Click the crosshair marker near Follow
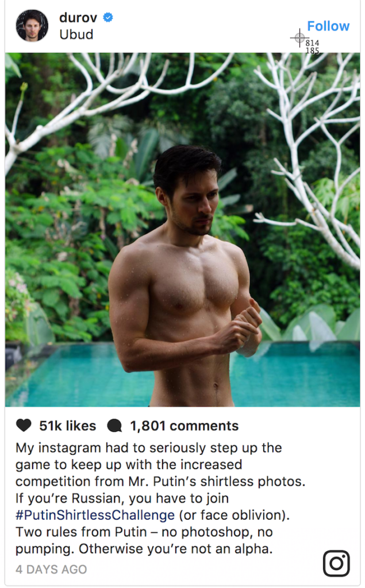This screenshot has height=588, width=365. point(299,38)
